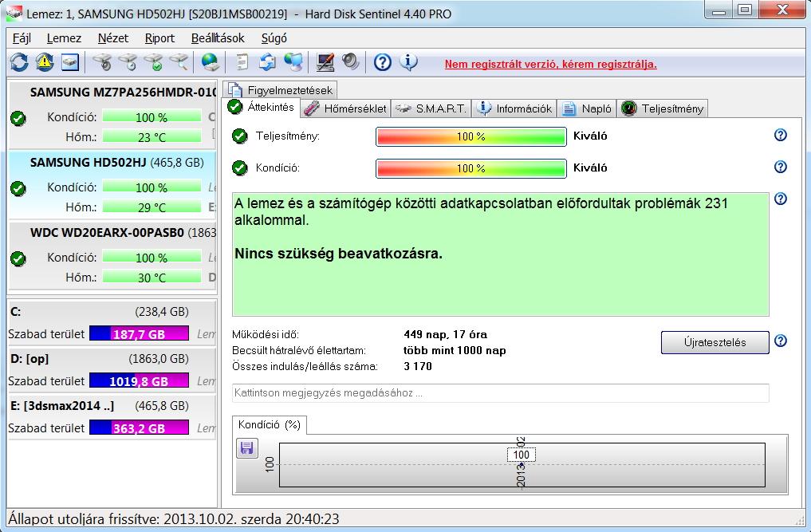Click help icon beside Teljesítmény bar
Image resolution: width=811 pixels, height=532 pixels.
pyautogui.click(x=781, y=135)
